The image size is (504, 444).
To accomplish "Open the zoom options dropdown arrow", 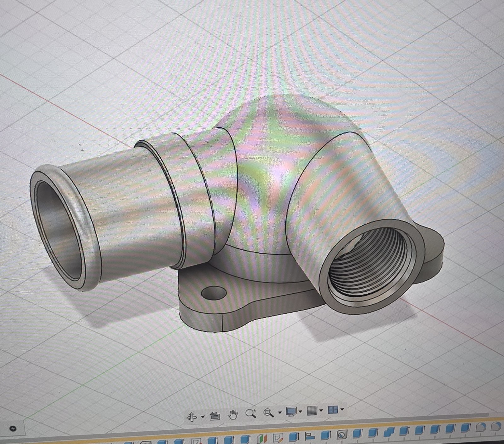I will point(280,412).
